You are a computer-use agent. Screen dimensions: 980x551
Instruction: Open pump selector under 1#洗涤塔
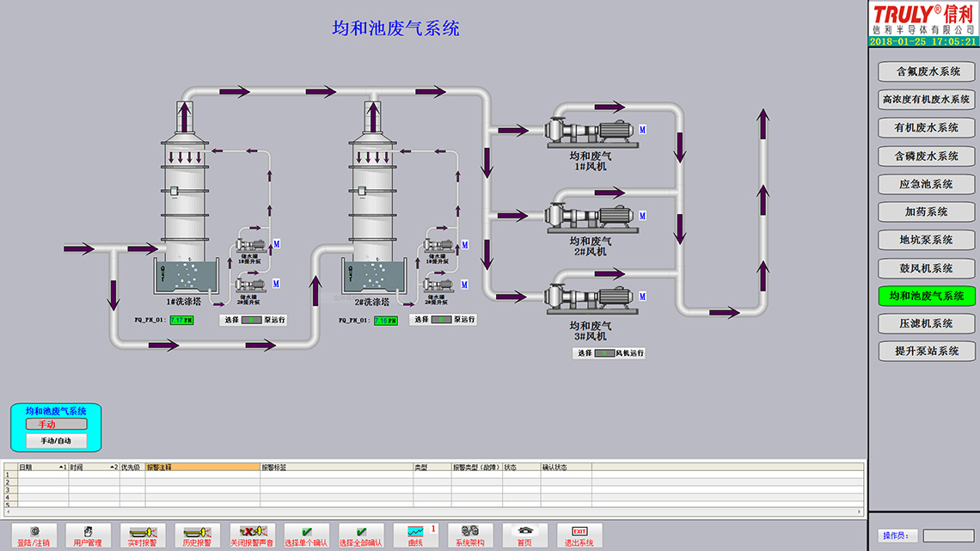tap(251, 320)
